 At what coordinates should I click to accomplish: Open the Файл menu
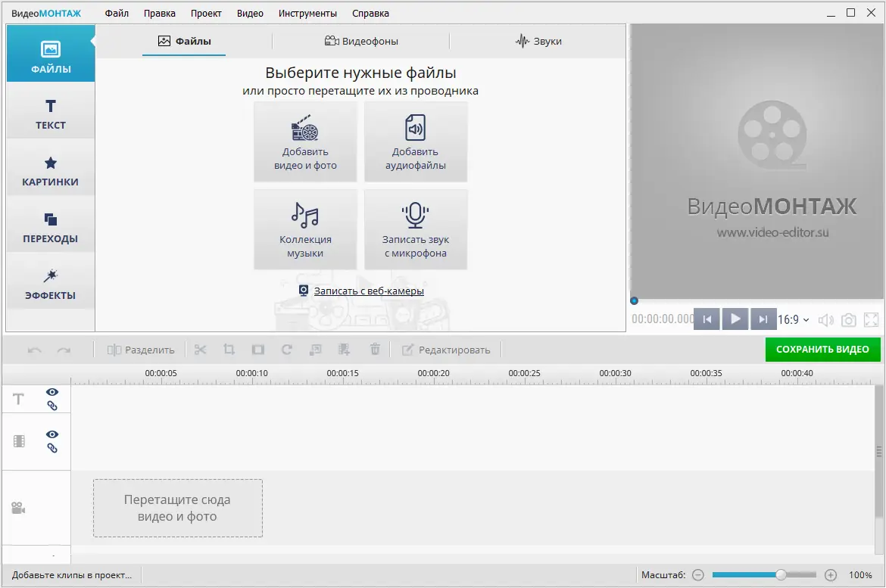coord(117,13)
